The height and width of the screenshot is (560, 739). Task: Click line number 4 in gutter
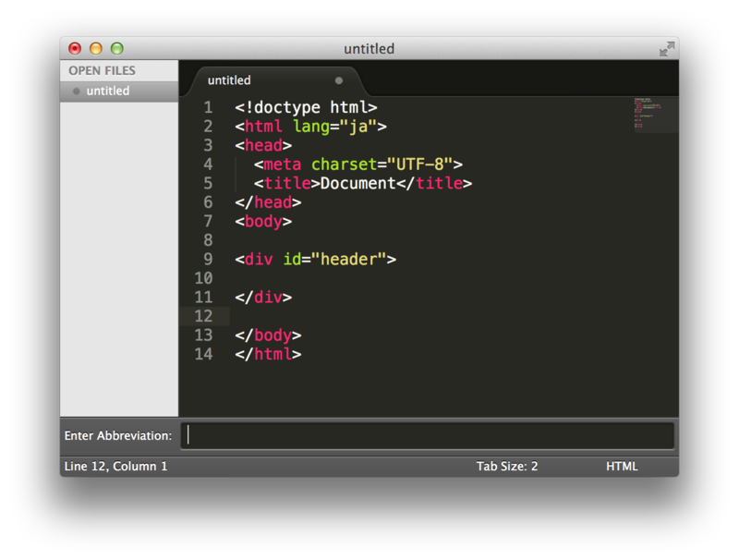pos(208,164)
